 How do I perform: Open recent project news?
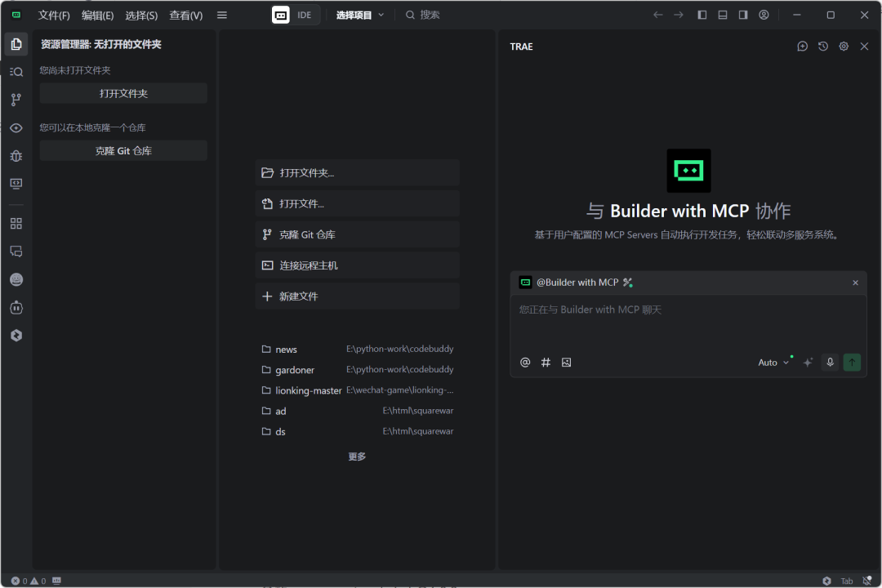tap(357, 350)
